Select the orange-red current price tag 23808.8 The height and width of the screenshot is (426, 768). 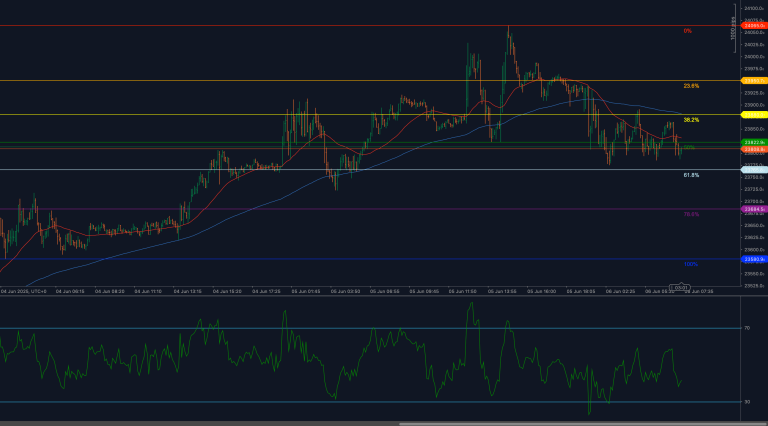point(754,149)
